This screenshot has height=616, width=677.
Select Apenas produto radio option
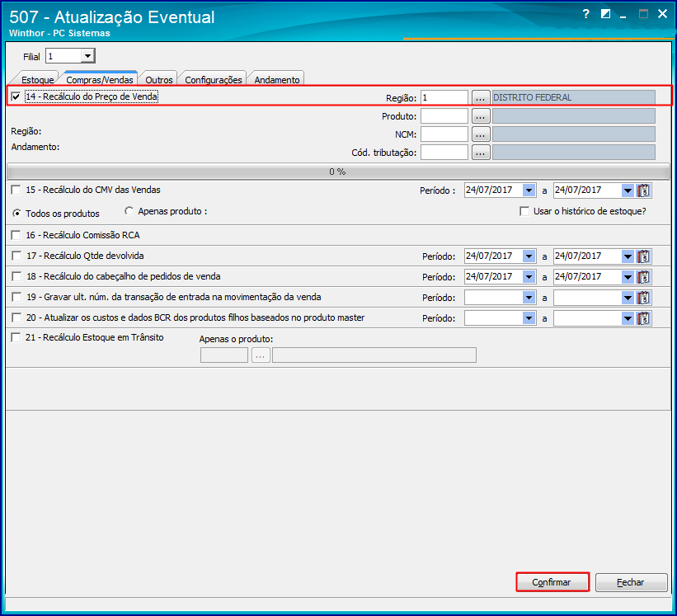[129, 211]
